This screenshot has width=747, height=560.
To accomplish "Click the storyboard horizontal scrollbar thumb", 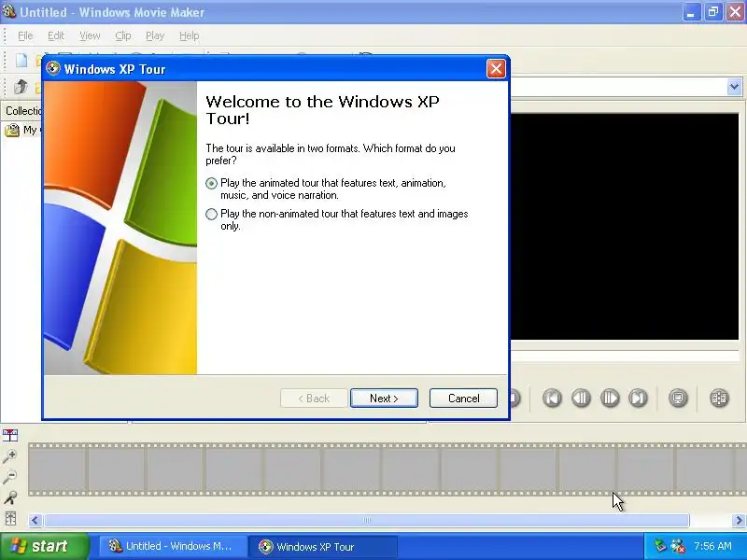I will 367,520.
